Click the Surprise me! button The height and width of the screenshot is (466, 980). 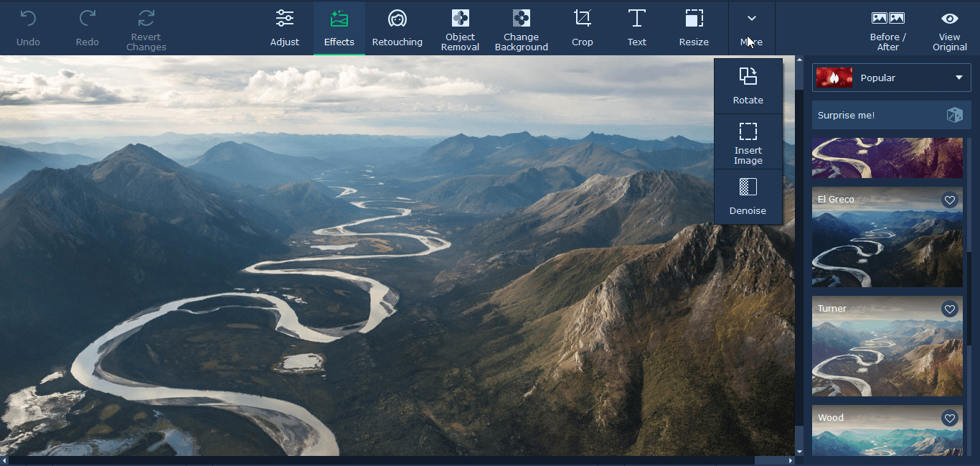point(892,115)
